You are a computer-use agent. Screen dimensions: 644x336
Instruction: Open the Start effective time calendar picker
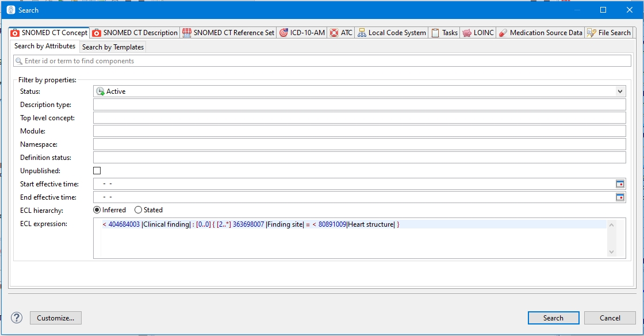point(620,184)
